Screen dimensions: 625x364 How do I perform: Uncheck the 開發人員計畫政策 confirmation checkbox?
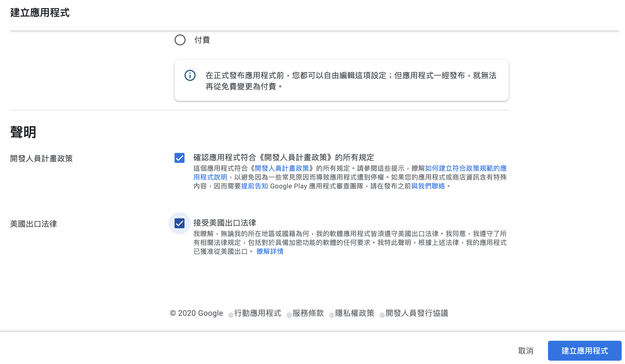coord(180,158)
